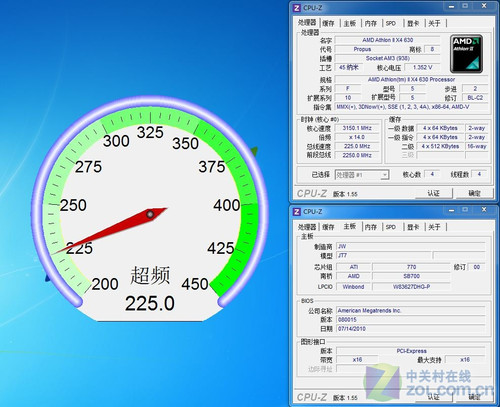This screenshot has width=500, height=407.
Task: Expand the 处理器 #1 selection dropdown
Action: (x=385, y=175)
